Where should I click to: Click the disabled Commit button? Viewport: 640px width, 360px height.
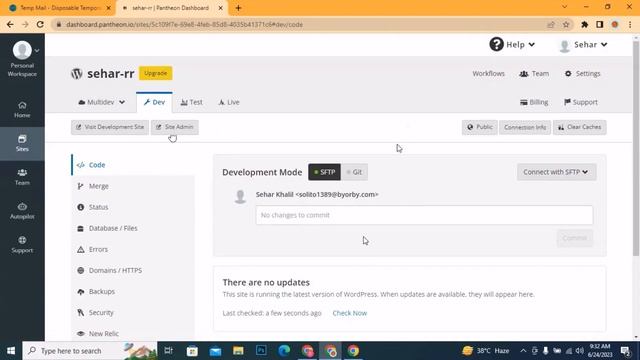tap(575, 238)
